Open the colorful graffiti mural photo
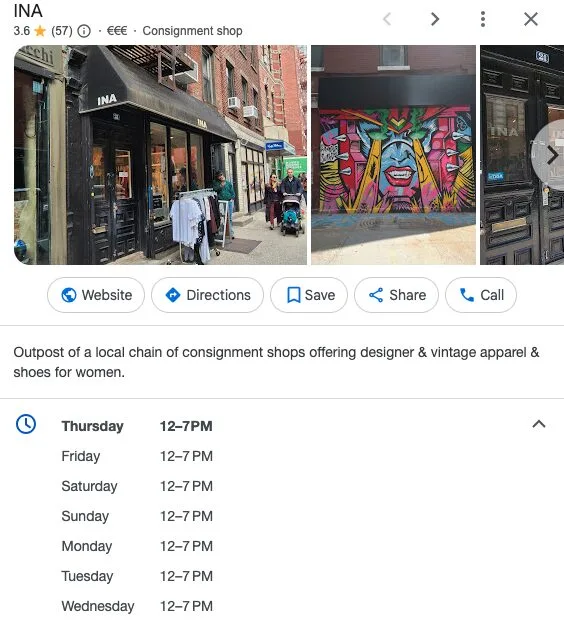 click(393, 155)
